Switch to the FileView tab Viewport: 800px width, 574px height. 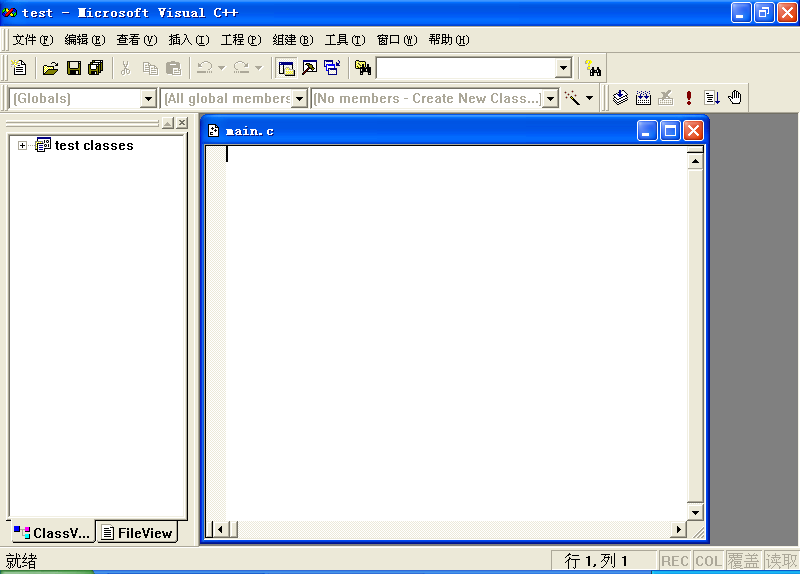point(137,533)
